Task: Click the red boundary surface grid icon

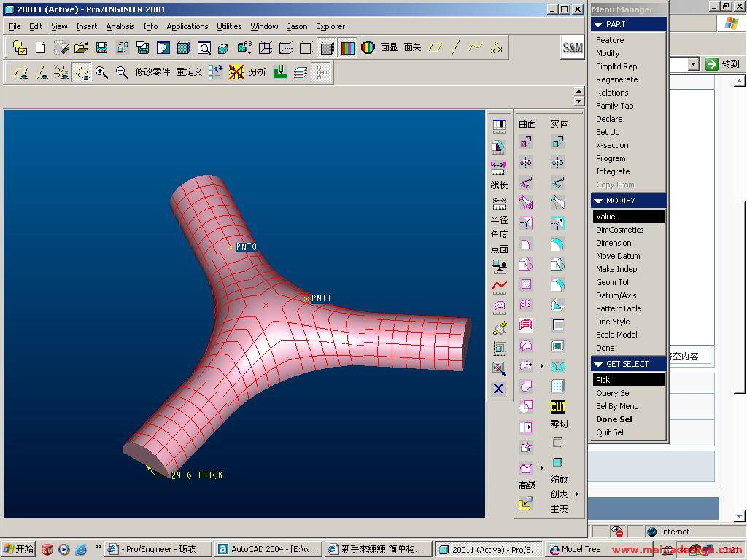Action: [526, 325]
